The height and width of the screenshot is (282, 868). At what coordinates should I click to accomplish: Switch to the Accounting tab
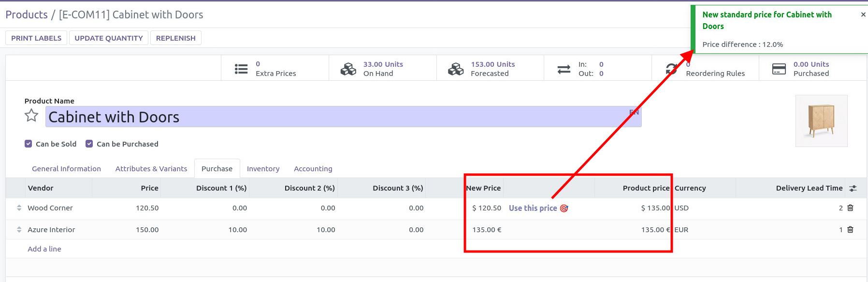tap(313, 169)
